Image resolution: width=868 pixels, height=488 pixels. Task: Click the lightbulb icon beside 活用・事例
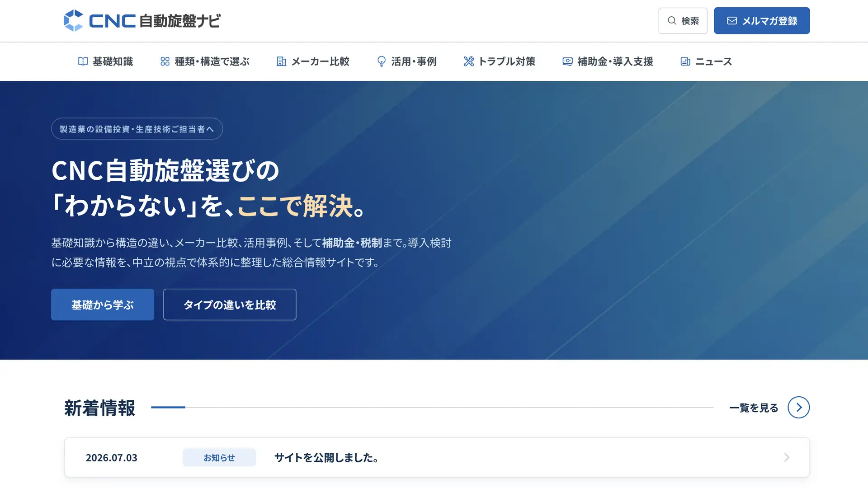[x=382, y=61]
